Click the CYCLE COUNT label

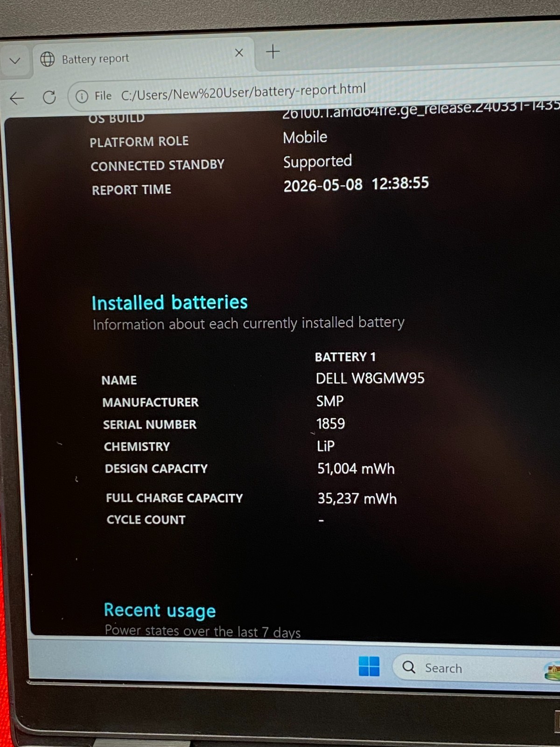tap(146, 520)
